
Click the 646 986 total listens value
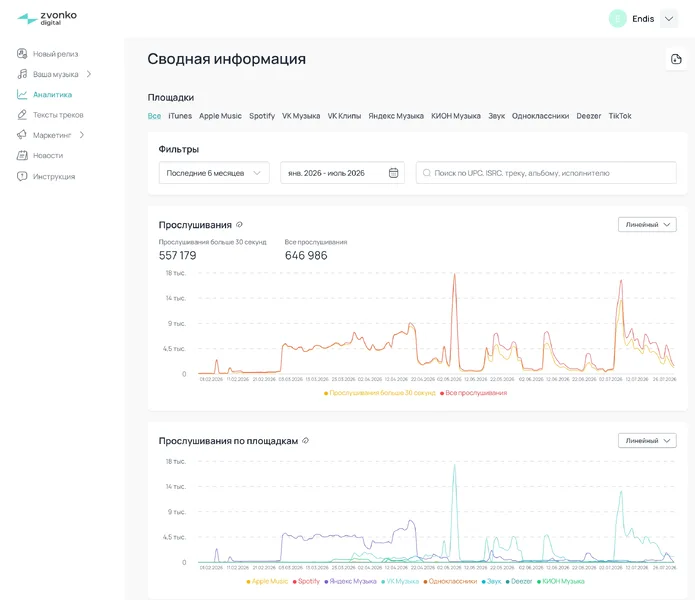pyautogui.click(x=306, y=256)
